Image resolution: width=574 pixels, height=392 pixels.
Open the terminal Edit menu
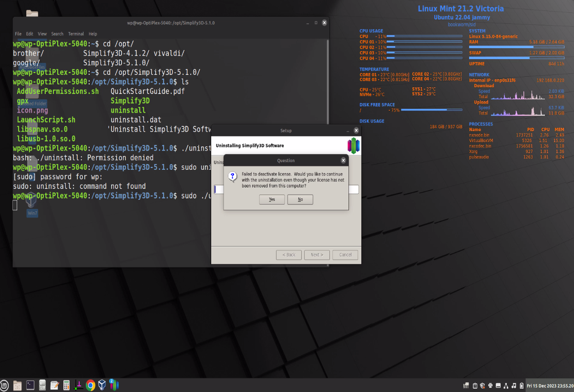30,34
